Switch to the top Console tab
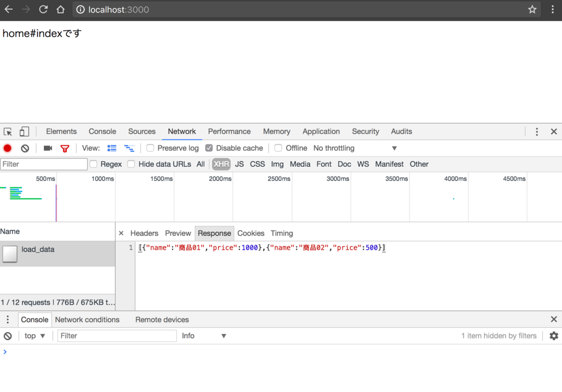Image resolution: width=562 pixels, height=392 pixels. point(102,132)
